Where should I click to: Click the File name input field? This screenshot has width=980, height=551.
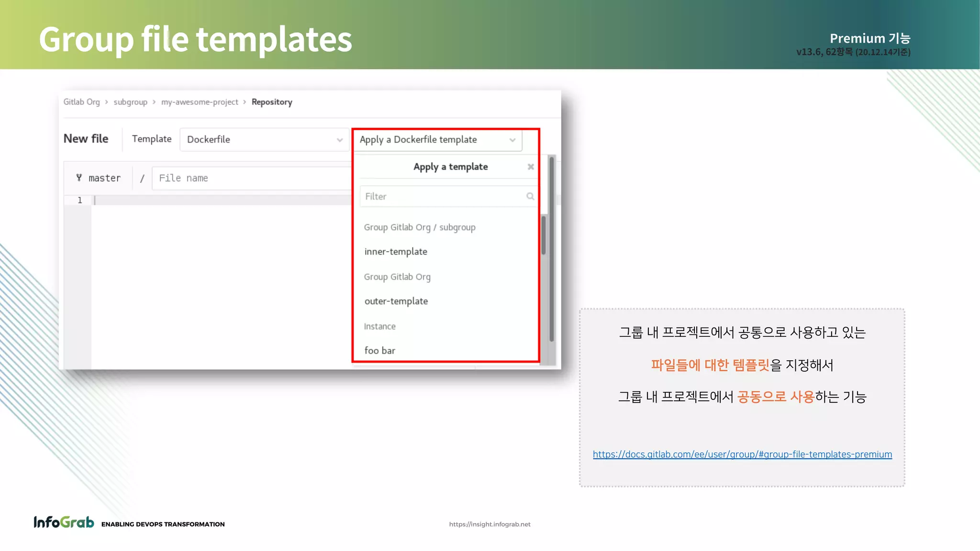click(252, 178)
